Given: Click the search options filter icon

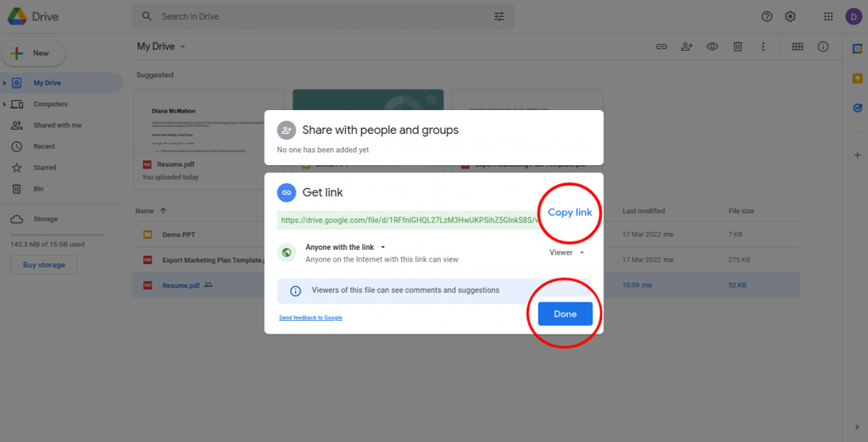Looking at the screenshot, I should pos(499,16).
